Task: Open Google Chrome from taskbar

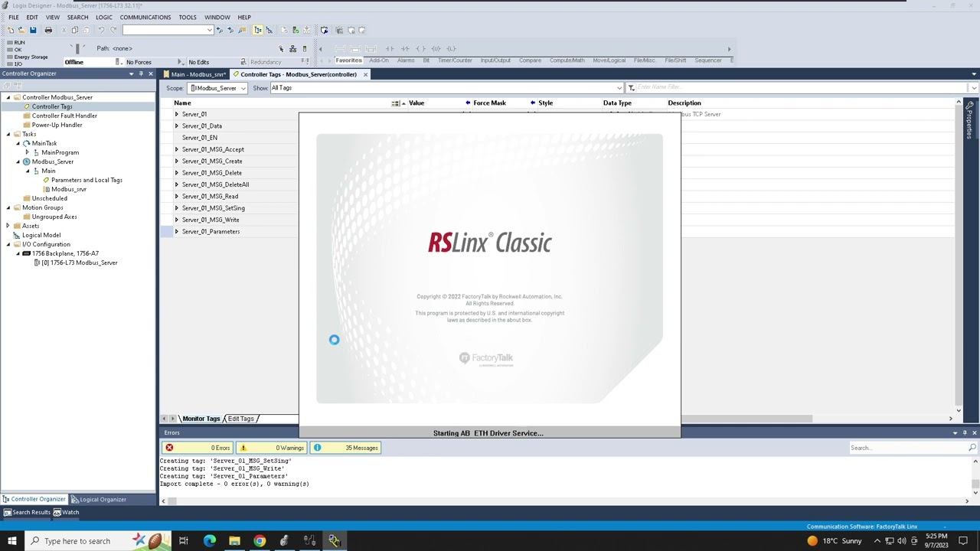Action: [x=260, y=541]
